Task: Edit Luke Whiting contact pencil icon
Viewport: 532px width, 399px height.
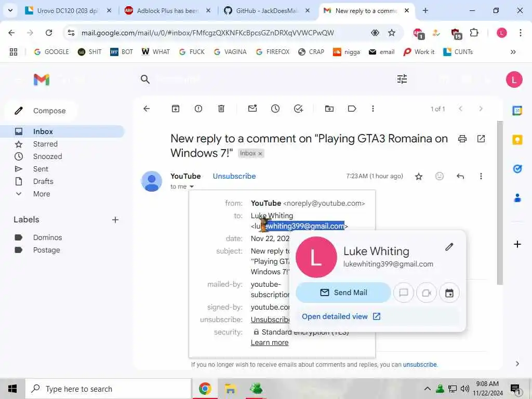Action: [x=449, y=247]
